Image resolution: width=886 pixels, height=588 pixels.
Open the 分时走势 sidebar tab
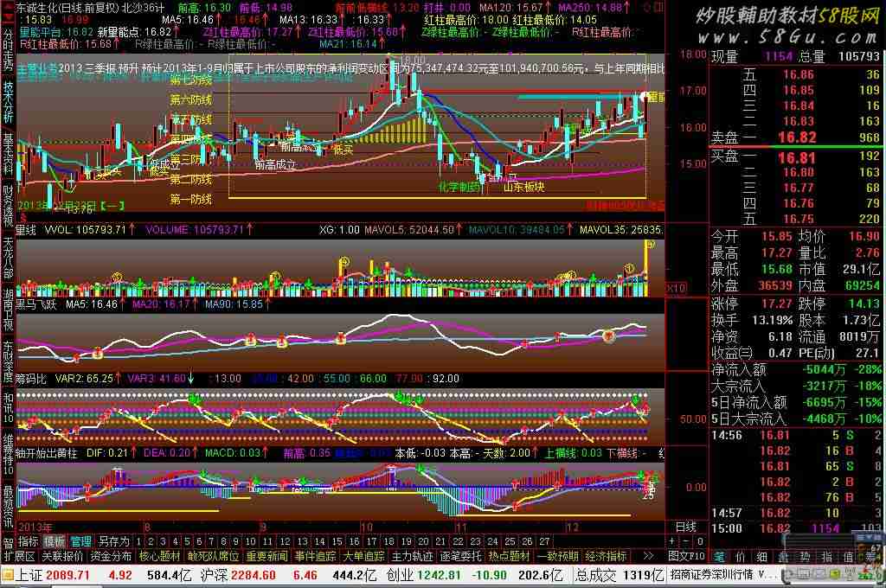8,51
